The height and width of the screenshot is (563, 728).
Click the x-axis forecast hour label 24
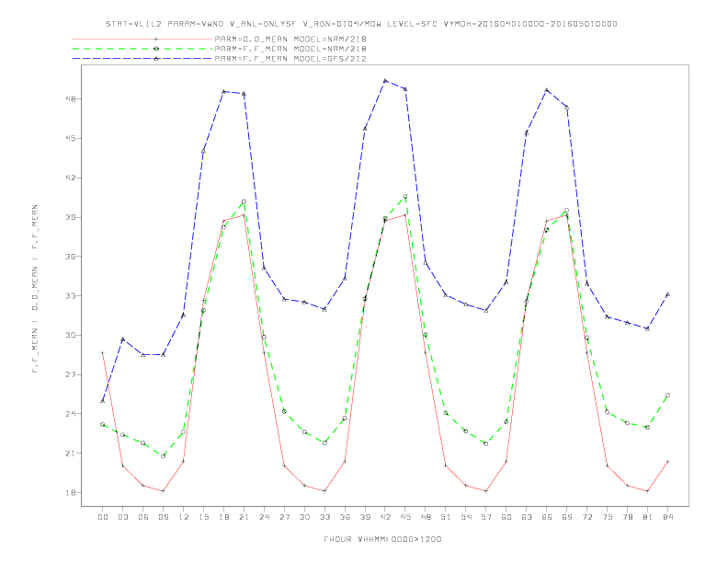pyautogui.click(x=264, y=517)
